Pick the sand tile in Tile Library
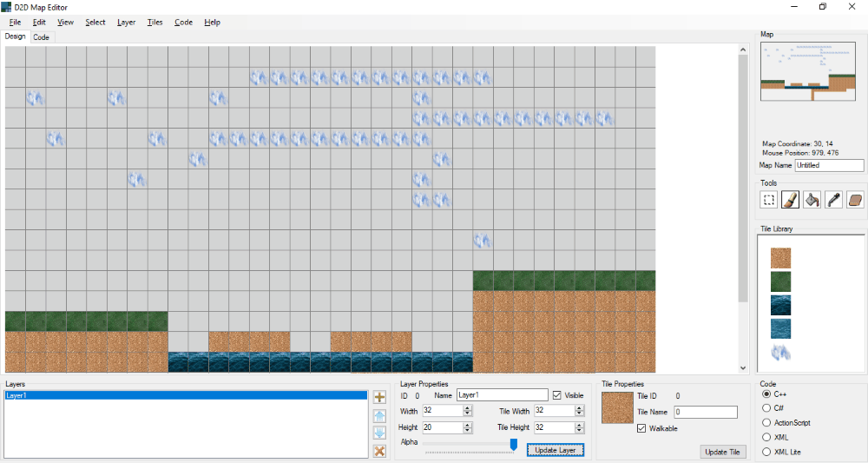The width and height of the screenshot is (868, 463). (x=780, y=258)
